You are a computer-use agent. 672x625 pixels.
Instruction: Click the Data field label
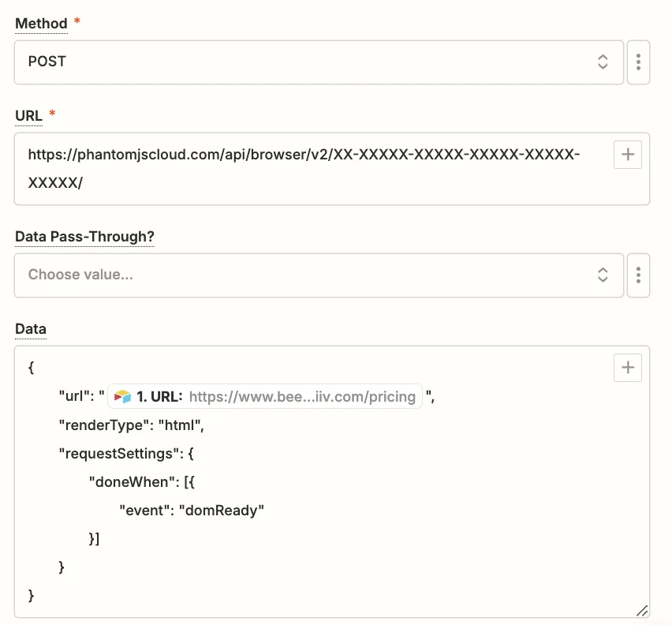(31, 329)
